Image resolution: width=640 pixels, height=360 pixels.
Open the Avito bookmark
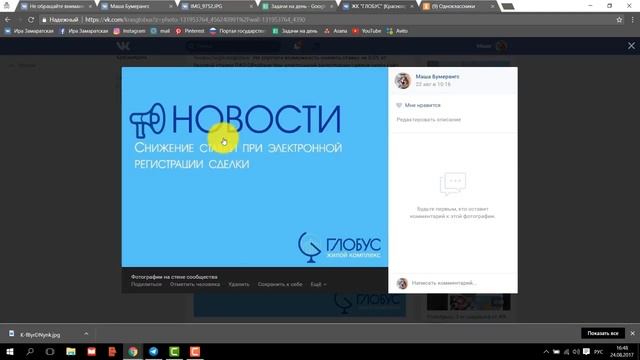pyautogui.click(x=397, y=31)
